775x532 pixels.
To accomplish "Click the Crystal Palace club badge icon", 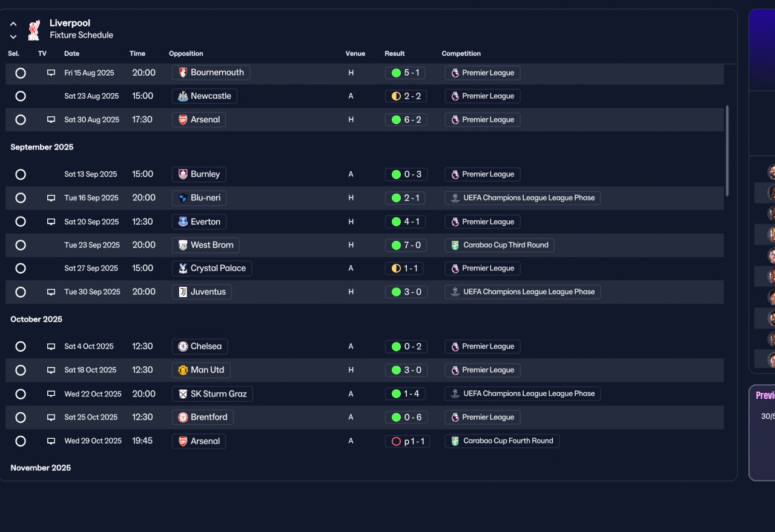I will (x=183, y=268).
